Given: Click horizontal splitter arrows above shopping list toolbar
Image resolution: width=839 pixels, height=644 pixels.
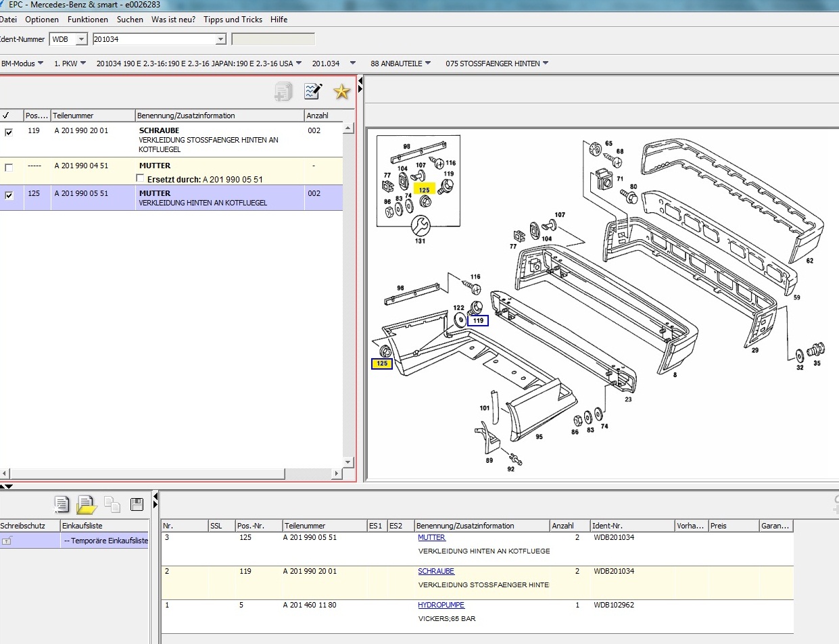Looking at the screenshot, I should [6, 487].
